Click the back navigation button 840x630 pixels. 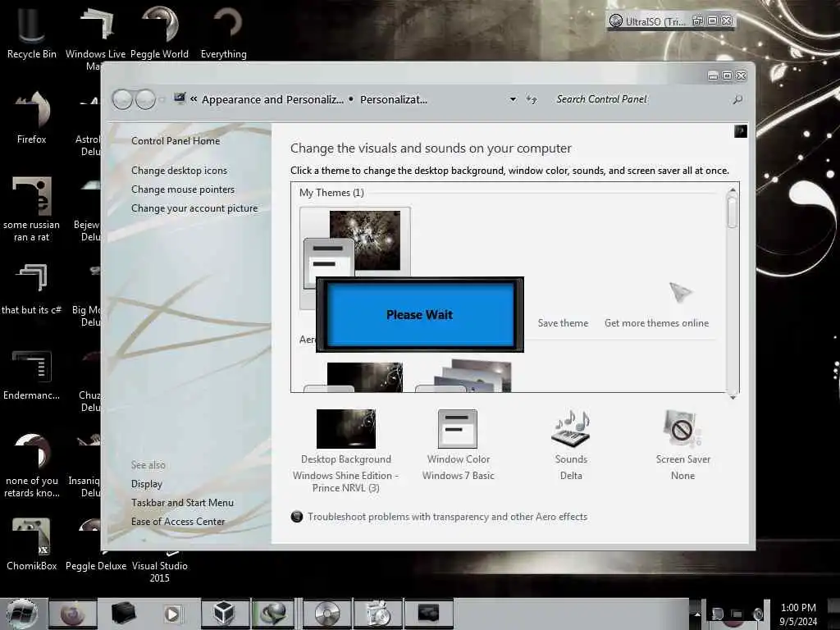(x=123, y=99)
